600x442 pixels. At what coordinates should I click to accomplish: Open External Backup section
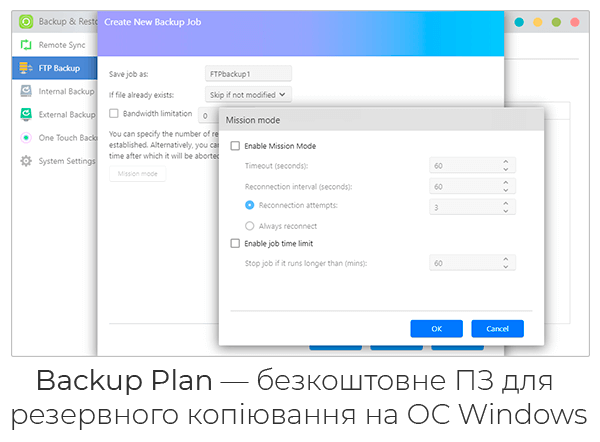pyautogui.click(x=54, y=114)
